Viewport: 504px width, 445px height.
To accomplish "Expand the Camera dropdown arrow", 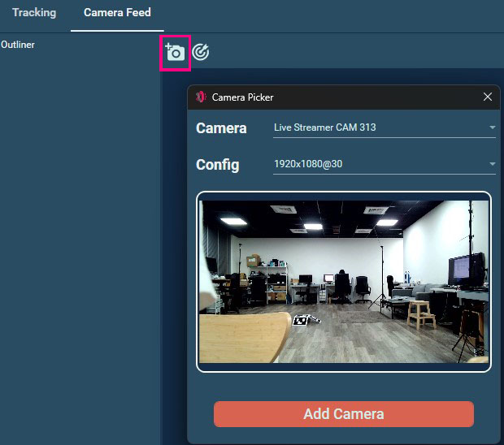I will (492, 127).
